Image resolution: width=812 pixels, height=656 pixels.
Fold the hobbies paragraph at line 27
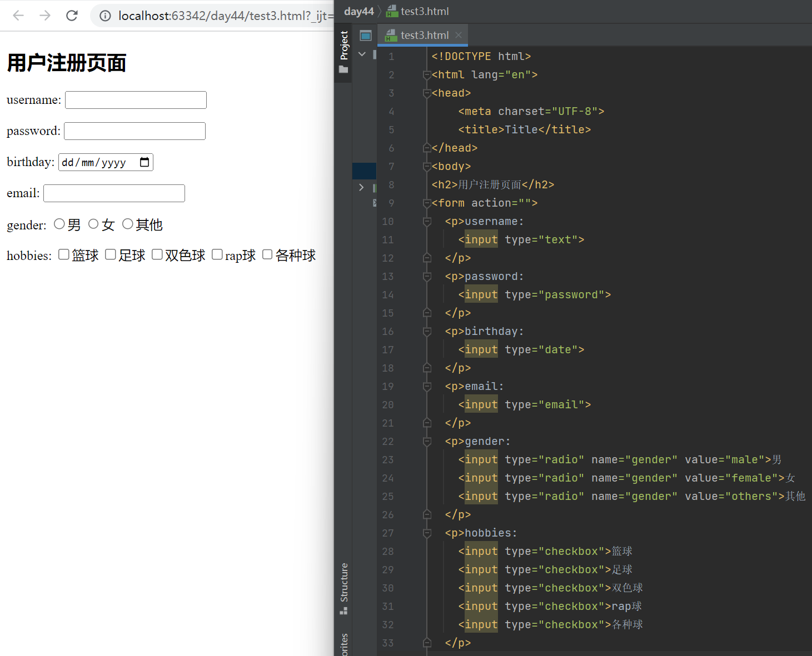click(x=427, y=533)
